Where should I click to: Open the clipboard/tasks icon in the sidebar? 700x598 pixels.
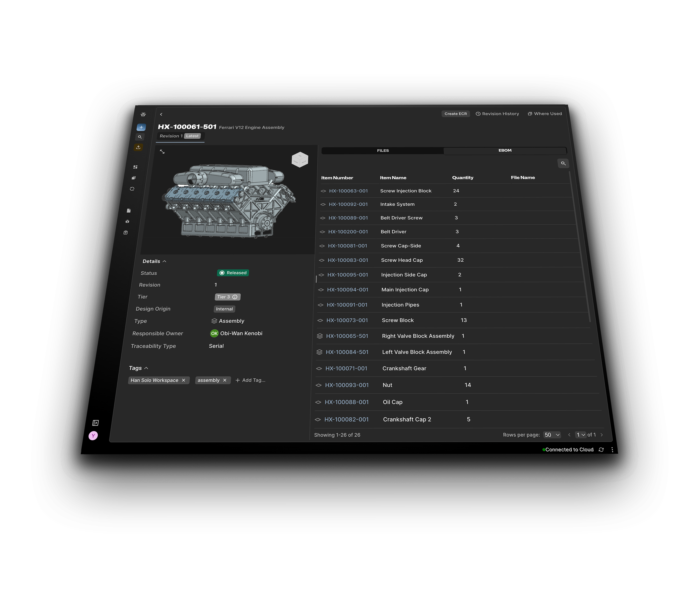125,232
